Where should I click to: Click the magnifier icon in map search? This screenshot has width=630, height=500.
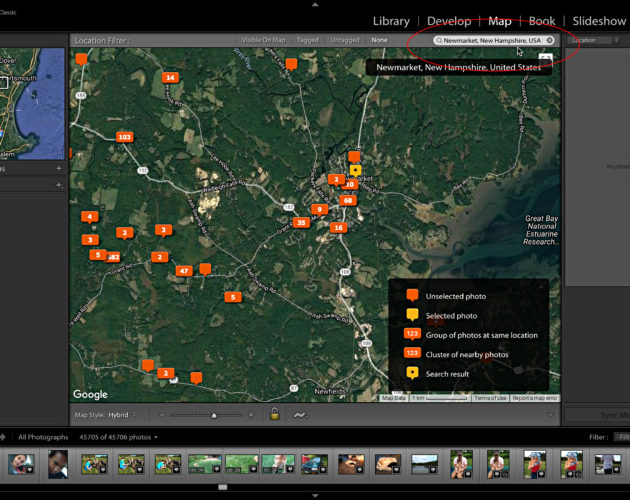click(439, 41)
